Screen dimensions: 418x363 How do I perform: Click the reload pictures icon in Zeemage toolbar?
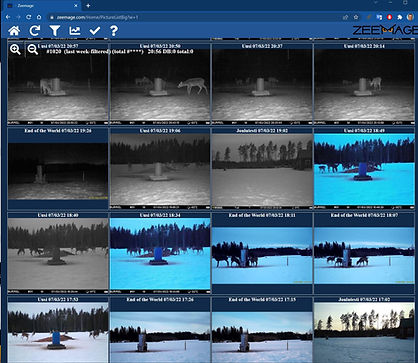click(x=35, y=31)
